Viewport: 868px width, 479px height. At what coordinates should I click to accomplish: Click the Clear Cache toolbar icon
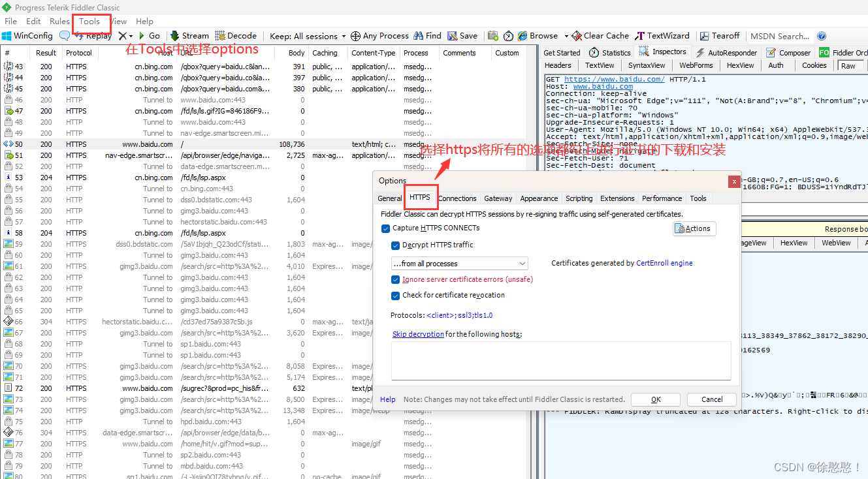click(x=577, y=36)
